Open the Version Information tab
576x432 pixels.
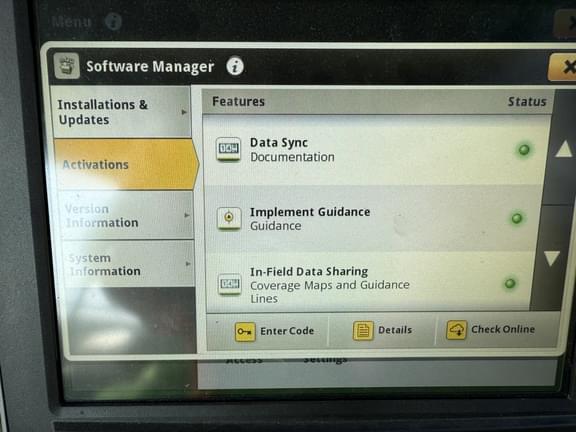coord(126,216)
